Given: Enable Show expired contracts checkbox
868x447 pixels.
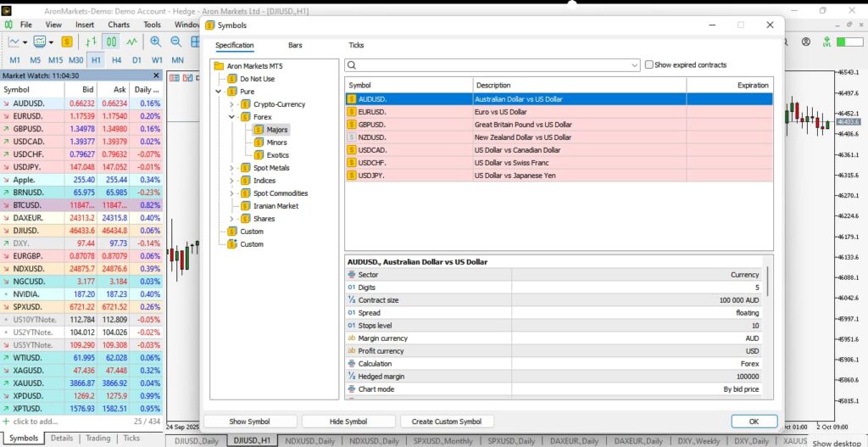Looking at the screenshot, I should [x=649, y=65].
